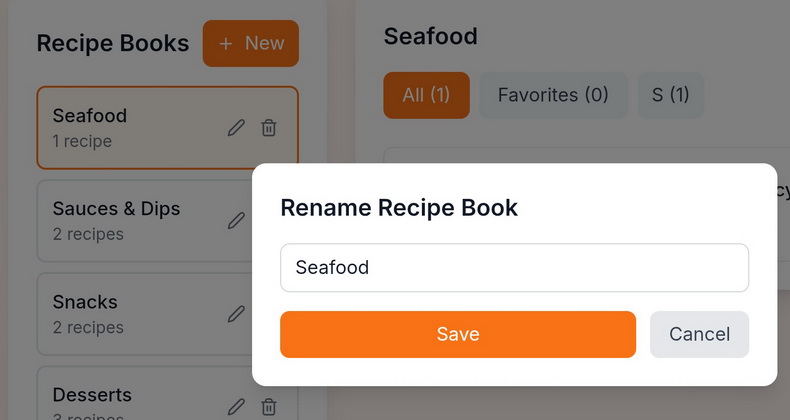This screenshot has width=790, height=420.
Task: Click the pencil icon for Seafood book
Action: [x=236, y=128]
